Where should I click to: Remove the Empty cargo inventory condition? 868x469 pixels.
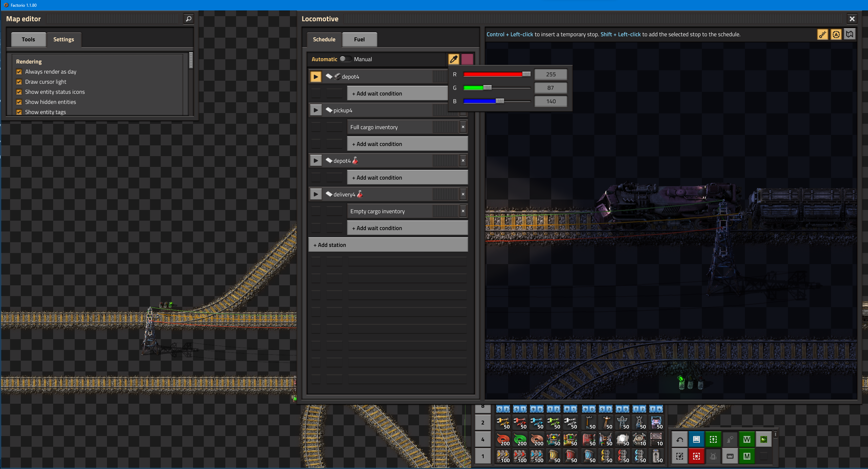(463, 211)
